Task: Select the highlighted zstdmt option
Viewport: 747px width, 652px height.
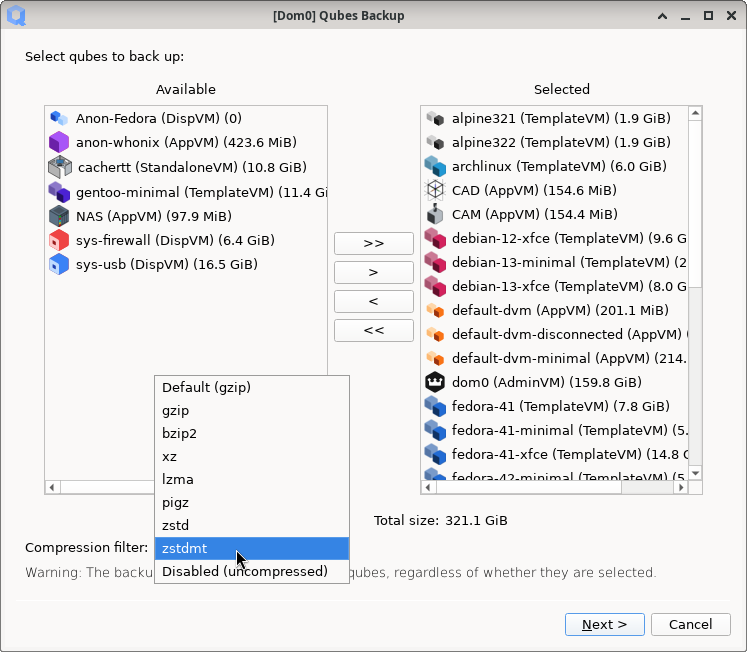Action: 252,549
